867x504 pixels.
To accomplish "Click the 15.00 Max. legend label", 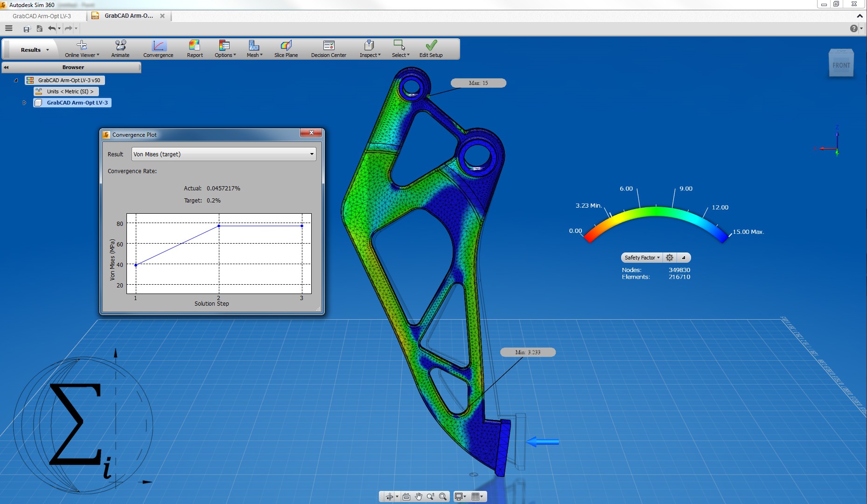I will [748, 232].
